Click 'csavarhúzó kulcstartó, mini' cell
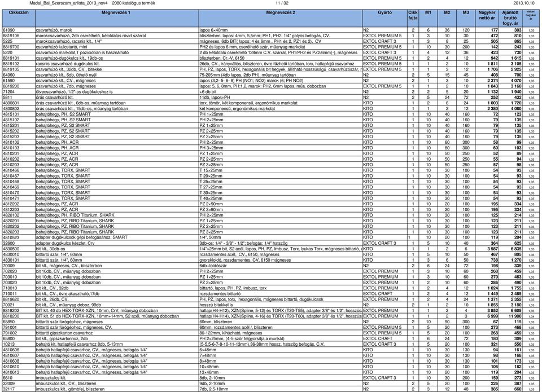Viewport: 542px width, 392px height. pos(62,47)
